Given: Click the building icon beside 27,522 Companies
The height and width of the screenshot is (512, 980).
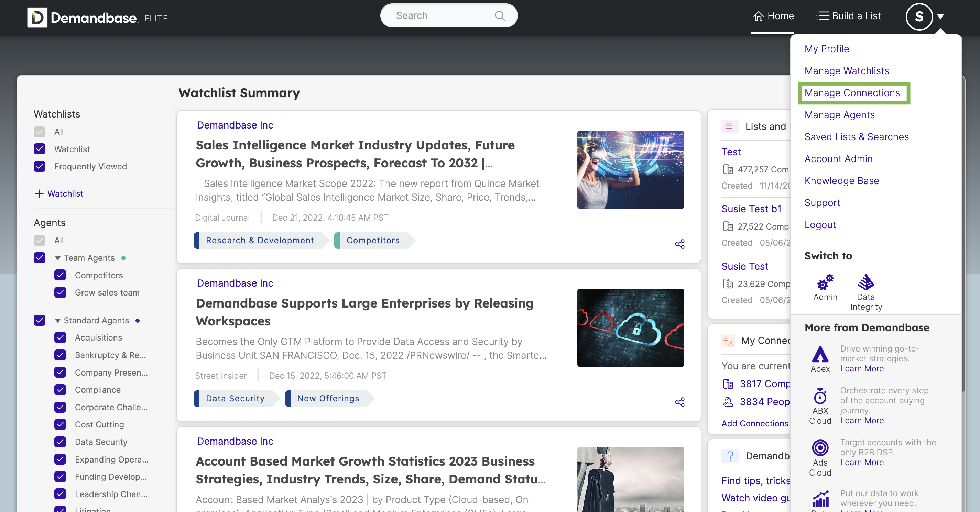Looking at the screenshot, I should tap(728, 226).
